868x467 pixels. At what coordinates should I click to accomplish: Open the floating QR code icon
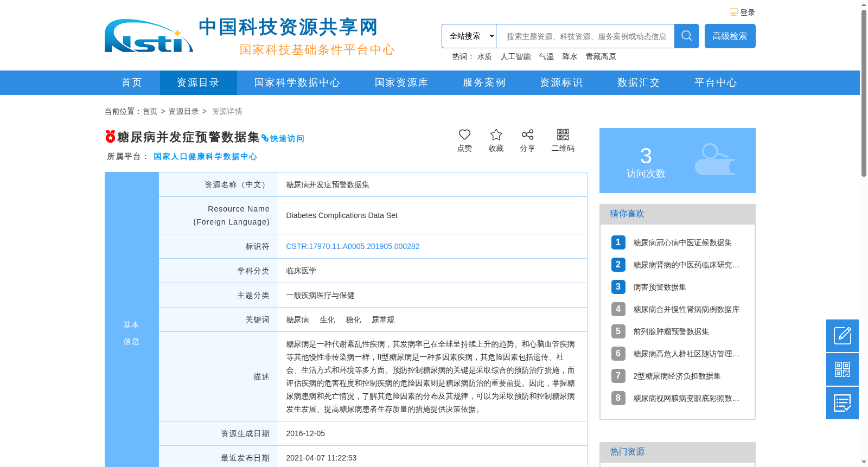click(x=843, y=369)
